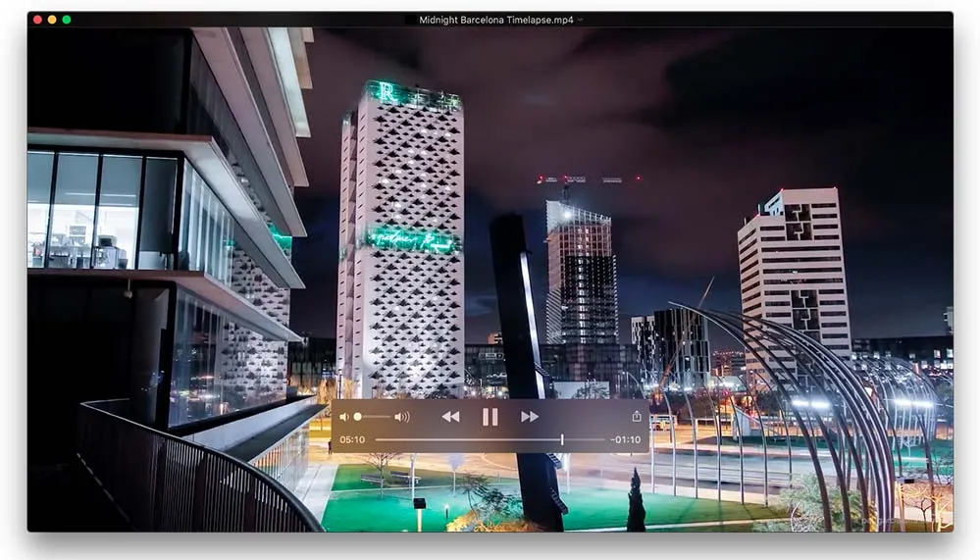Pause the video playback

tap(490, 417)
